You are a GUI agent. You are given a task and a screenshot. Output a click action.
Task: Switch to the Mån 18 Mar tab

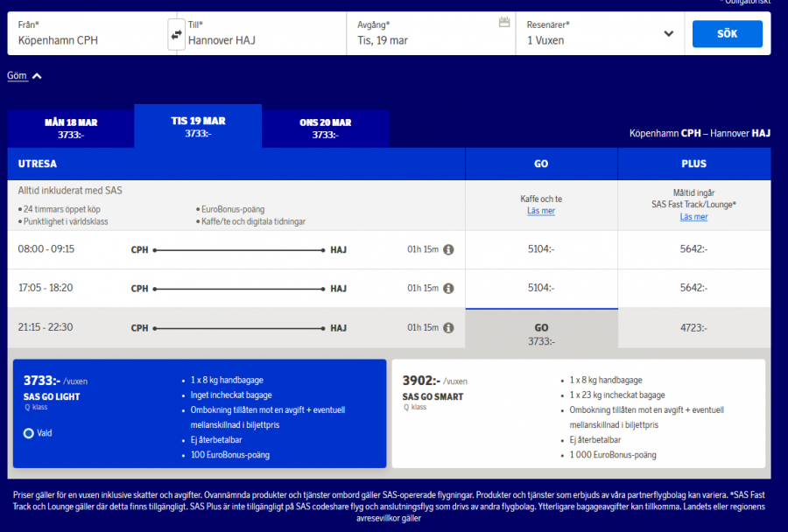tap(71, 129)
